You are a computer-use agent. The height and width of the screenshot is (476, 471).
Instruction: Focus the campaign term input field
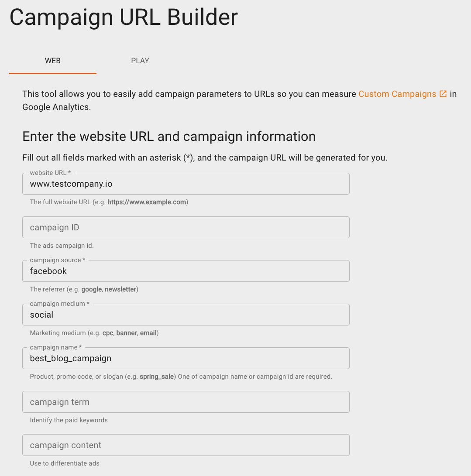pyautogui.click(x=186, y=402)
